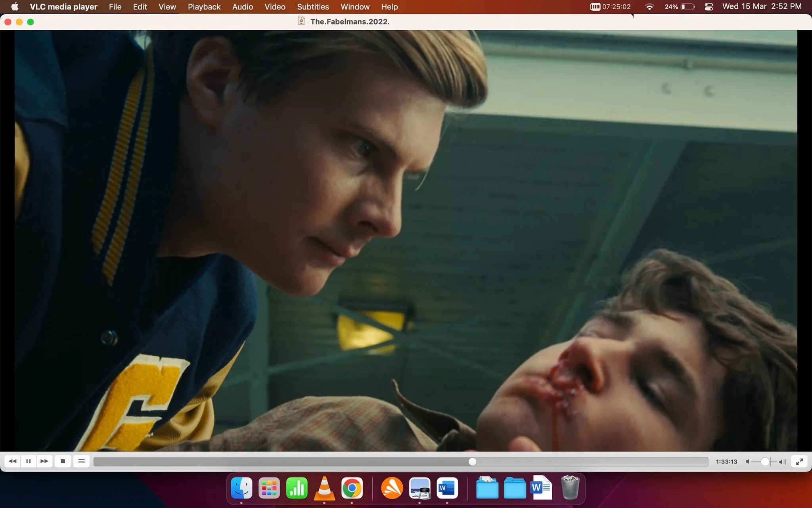The image size is (812, 508).
Task: Open the Subtitles menu
Action: 313,7
